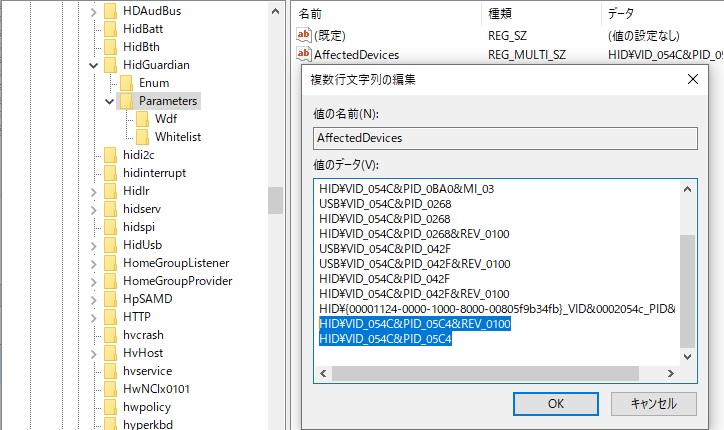
Task: Expand the HidUsb tree node
Action: 93,245
